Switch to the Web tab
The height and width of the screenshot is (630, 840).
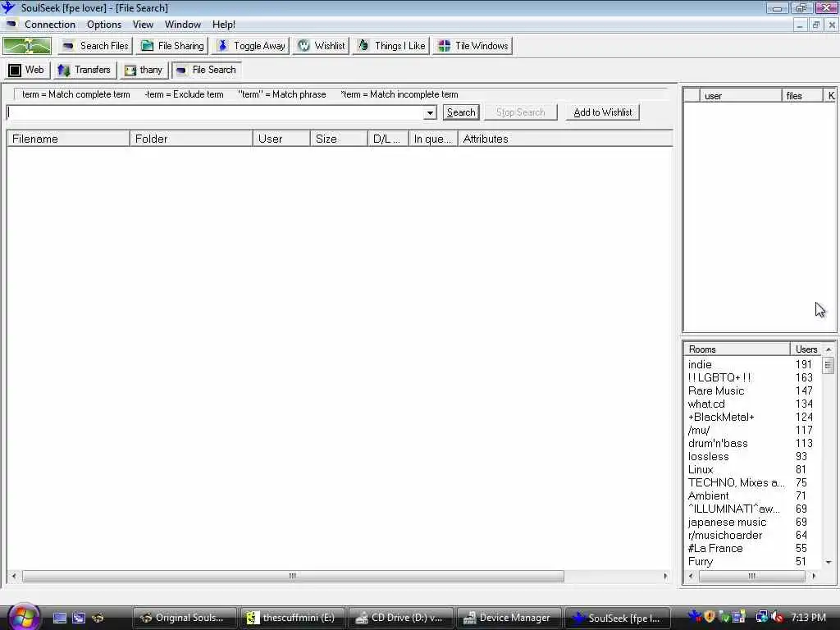point(27,71)
